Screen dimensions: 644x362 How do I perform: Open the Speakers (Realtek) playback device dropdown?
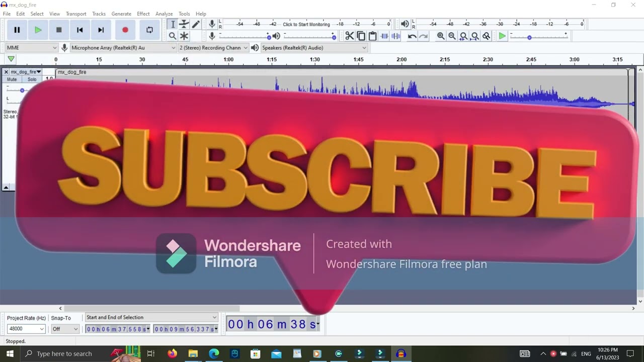click(314, 48)
